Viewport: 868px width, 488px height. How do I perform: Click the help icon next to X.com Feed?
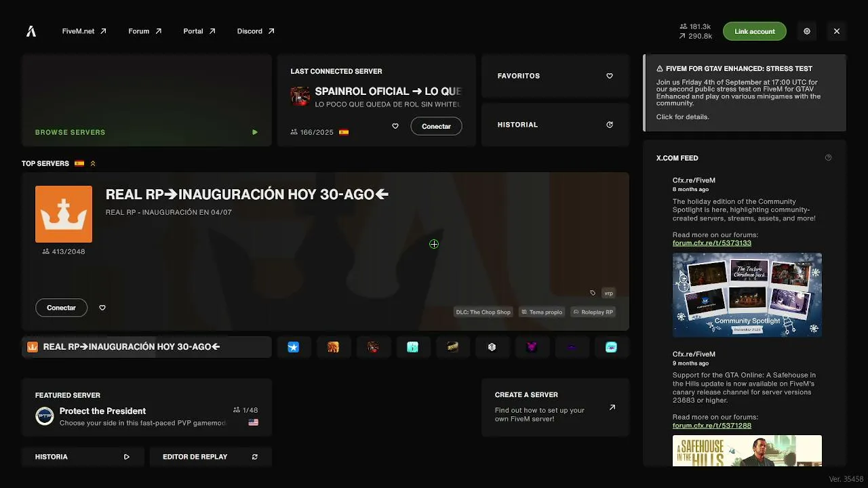[828, 158]
